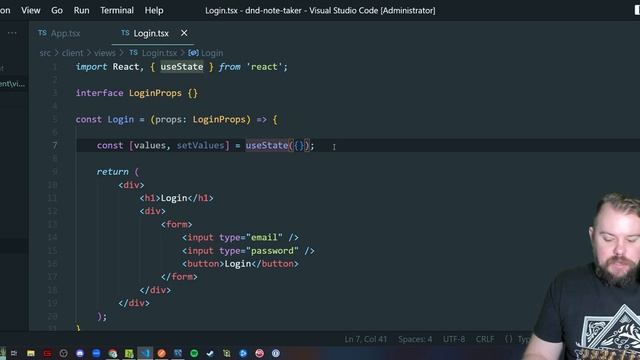Open Go to Line via Ln 7, Col 41
The height and width of the screenshot is (360, 640).
[x=365, y=339]
